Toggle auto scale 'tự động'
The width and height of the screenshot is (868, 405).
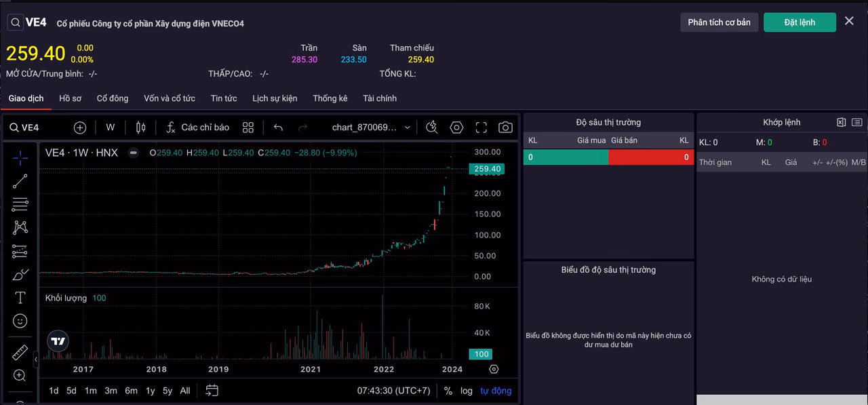click(496, 391)
